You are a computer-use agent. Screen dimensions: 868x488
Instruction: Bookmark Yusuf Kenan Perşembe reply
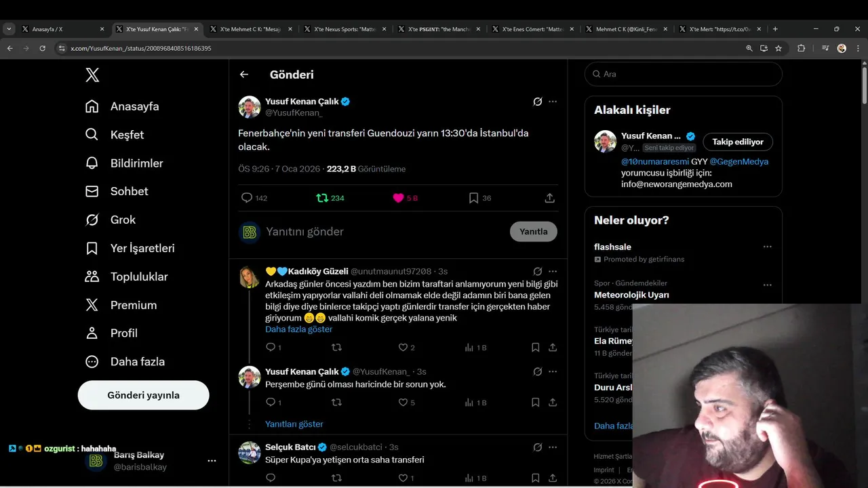coord(535,403)
